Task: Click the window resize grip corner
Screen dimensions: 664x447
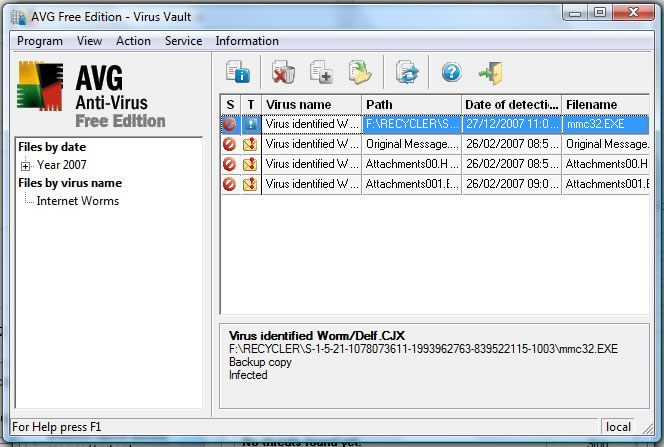Action: pyautogui.click(x=648, y=428)
